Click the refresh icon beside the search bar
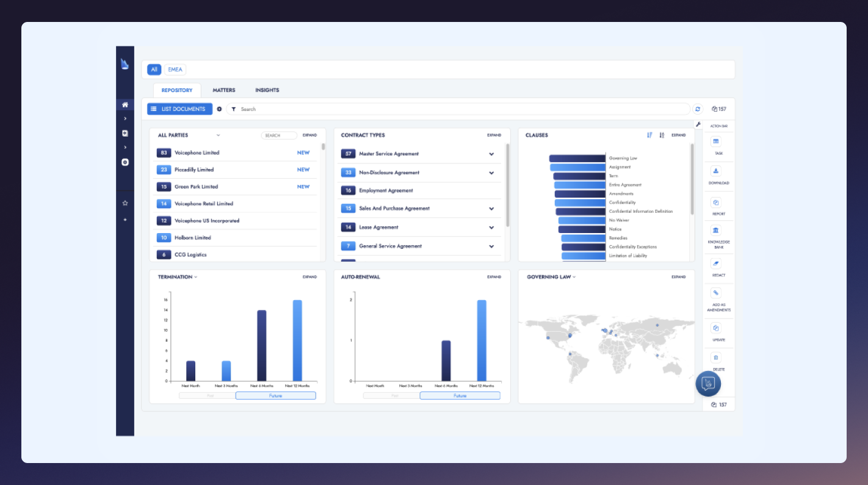 click(x=698, y=109)
